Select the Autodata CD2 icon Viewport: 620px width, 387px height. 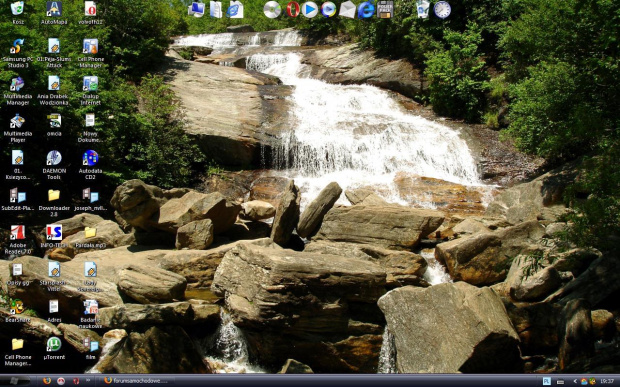click(x=90, y=165)
